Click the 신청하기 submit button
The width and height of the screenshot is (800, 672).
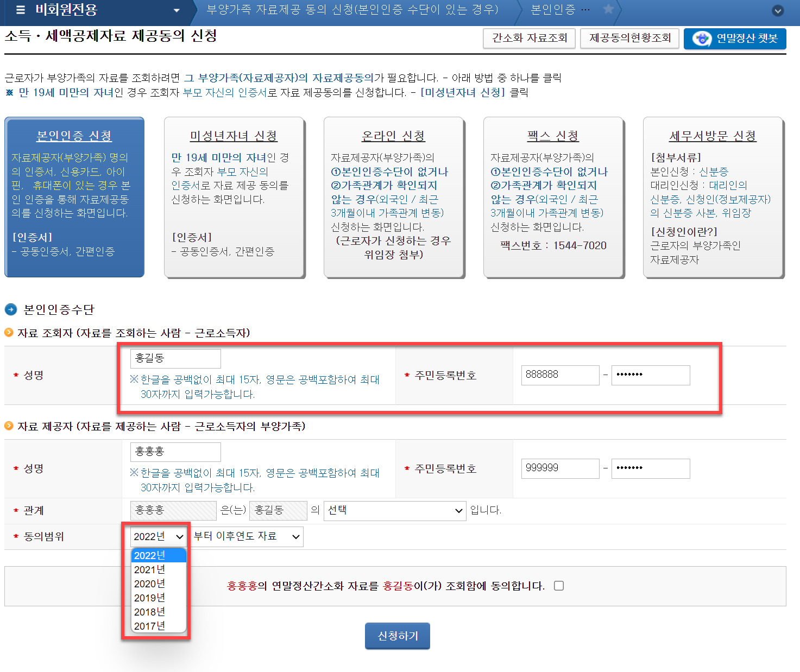[x=398, y=636]
